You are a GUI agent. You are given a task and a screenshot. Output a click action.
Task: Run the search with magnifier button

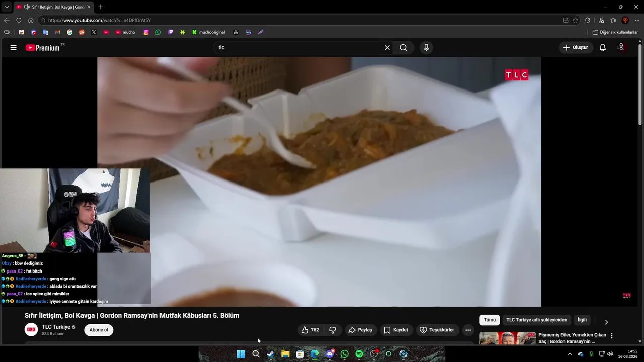click(x=404, y=47)
